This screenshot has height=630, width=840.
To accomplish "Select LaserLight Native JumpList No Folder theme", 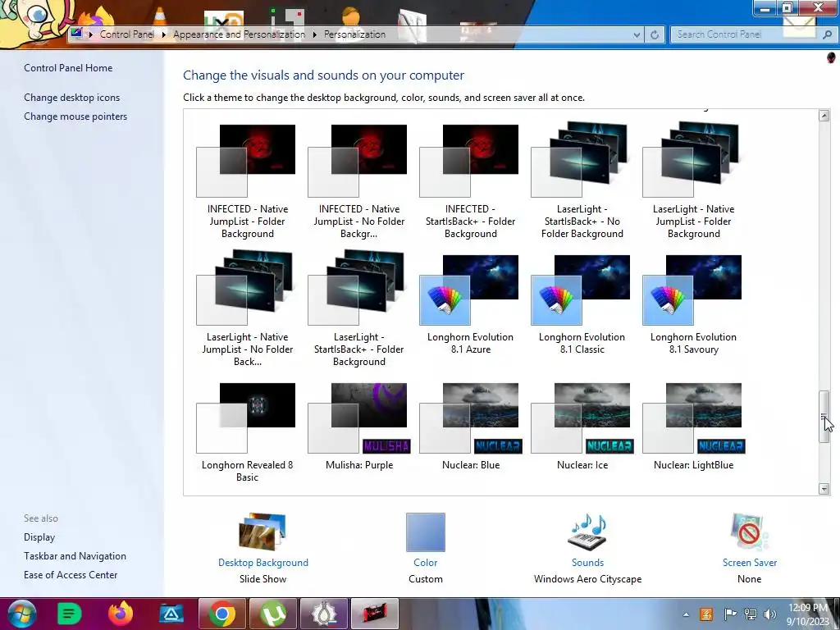I will (247, 309).
